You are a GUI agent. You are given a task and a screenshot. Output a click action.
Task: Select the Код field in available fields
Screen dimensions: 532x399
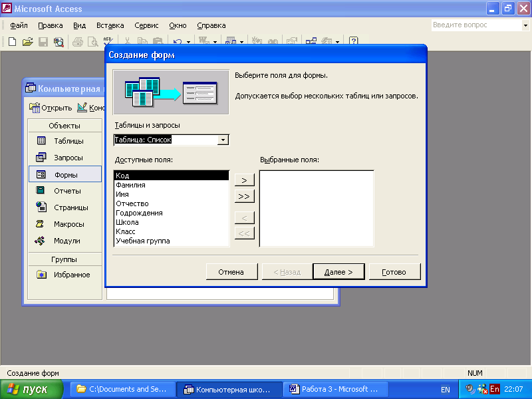(x=172, y=176)
